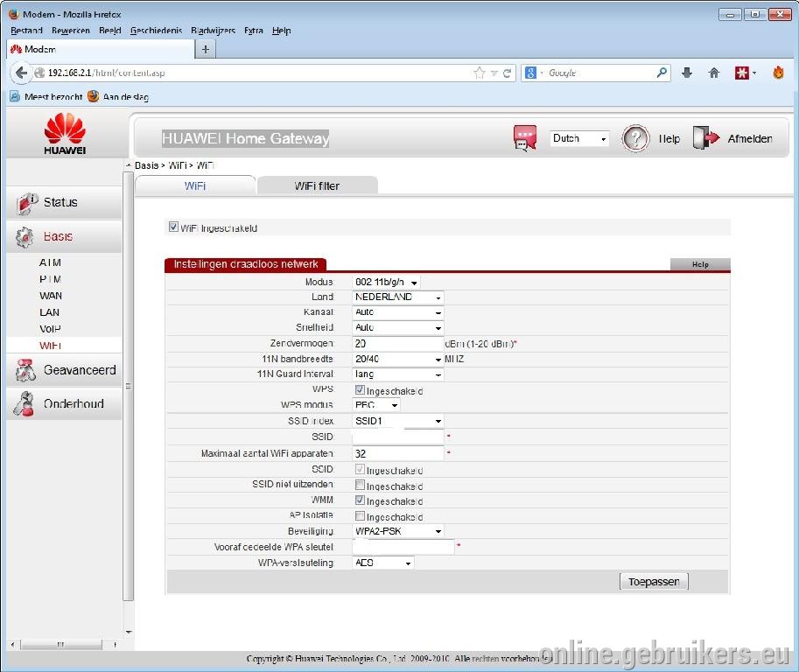Click the Help button in settings header
The height and width of the screenshot is (672, 799).
(x=700, y=264)
